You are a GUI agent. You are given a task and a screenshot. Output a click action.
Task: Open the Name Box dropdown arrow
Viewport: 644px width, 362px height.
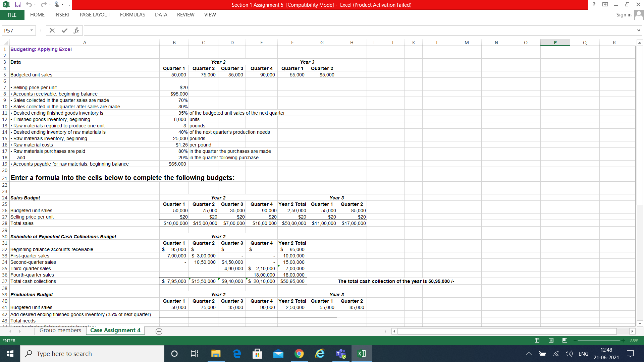pos(32,30)
